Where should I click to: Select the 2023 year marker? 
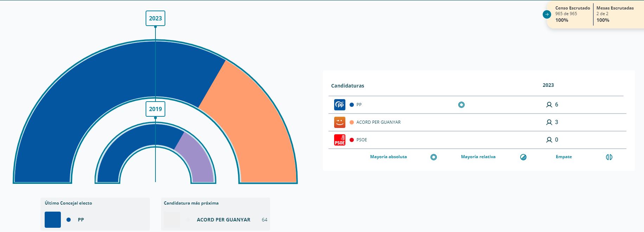[155, 18]
